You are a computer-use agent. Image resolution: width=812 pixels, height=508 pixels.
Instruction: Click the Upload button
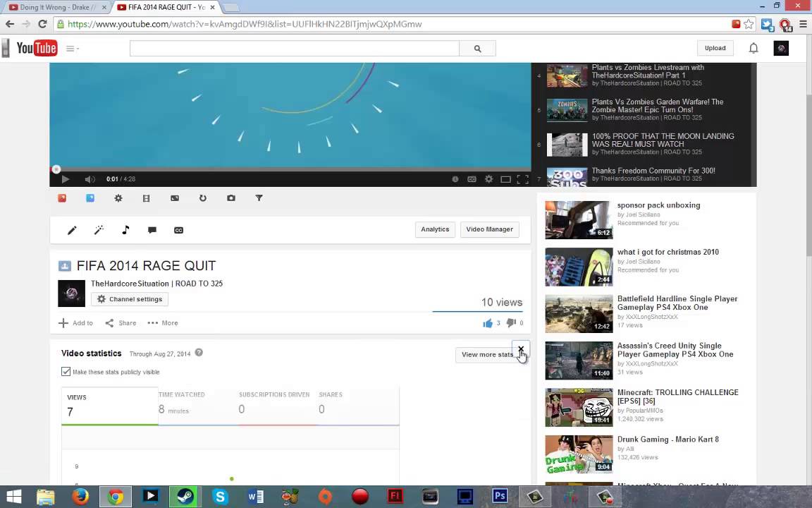715,48
